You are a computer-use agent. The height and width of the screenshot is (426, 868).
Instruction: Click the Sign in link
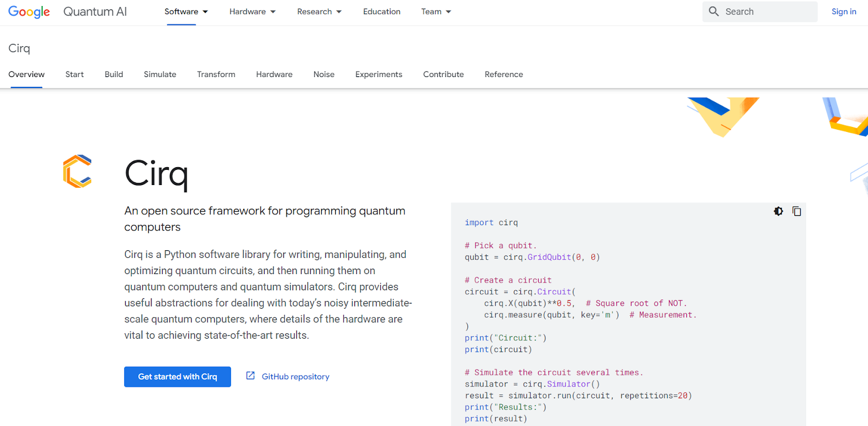tap(844, 11)
